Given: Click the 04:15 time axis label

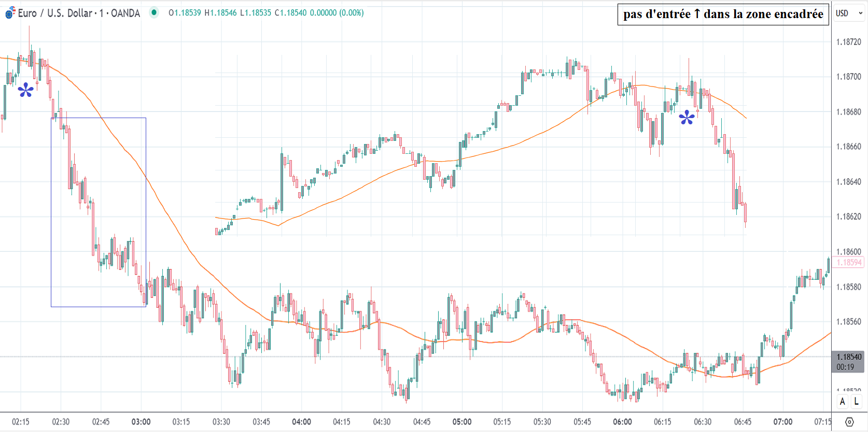Looking at the screenshot, I should (342, 422).
